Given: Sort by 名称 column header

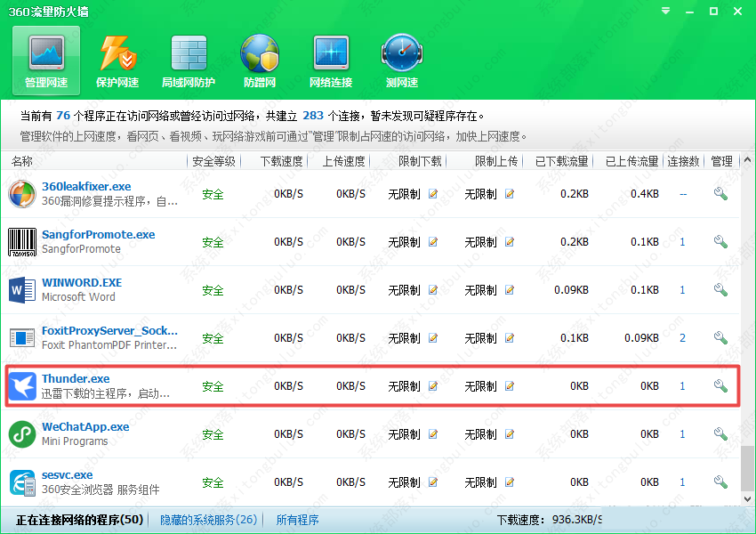Looking at the screenshot, I should click(x=22, y=161).
